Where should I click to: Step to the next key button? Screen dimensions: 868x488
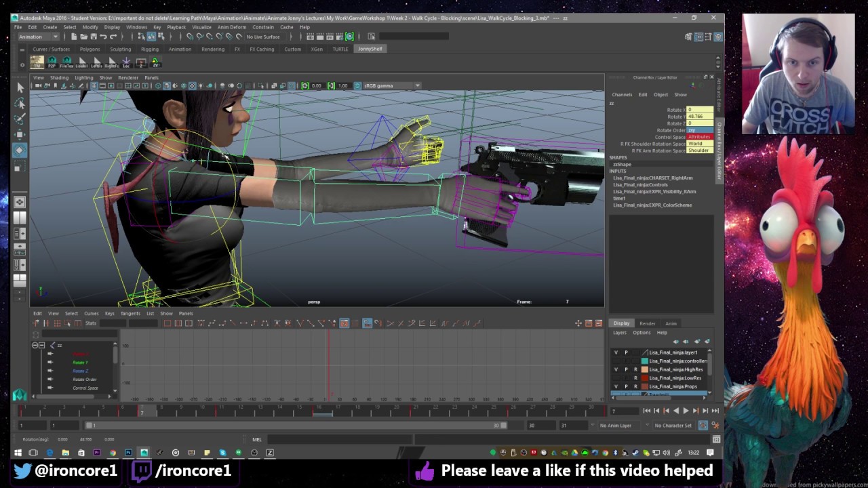(x=695, y=410)
